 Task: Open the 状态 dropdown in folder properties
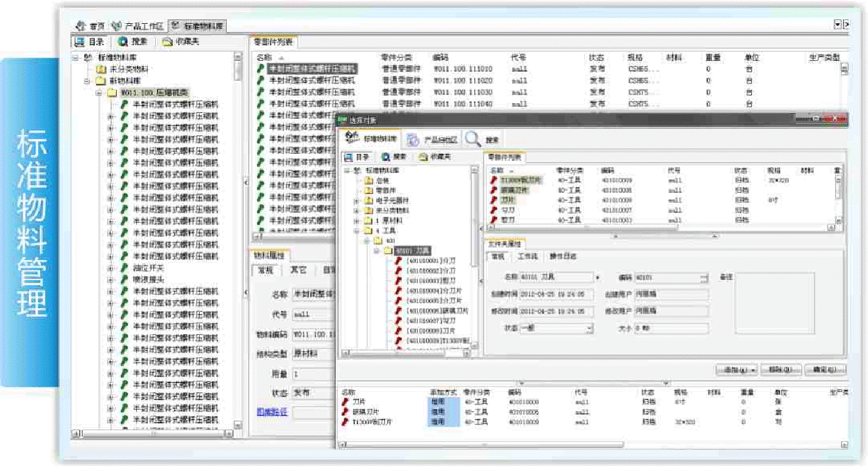tap(589, 328)
